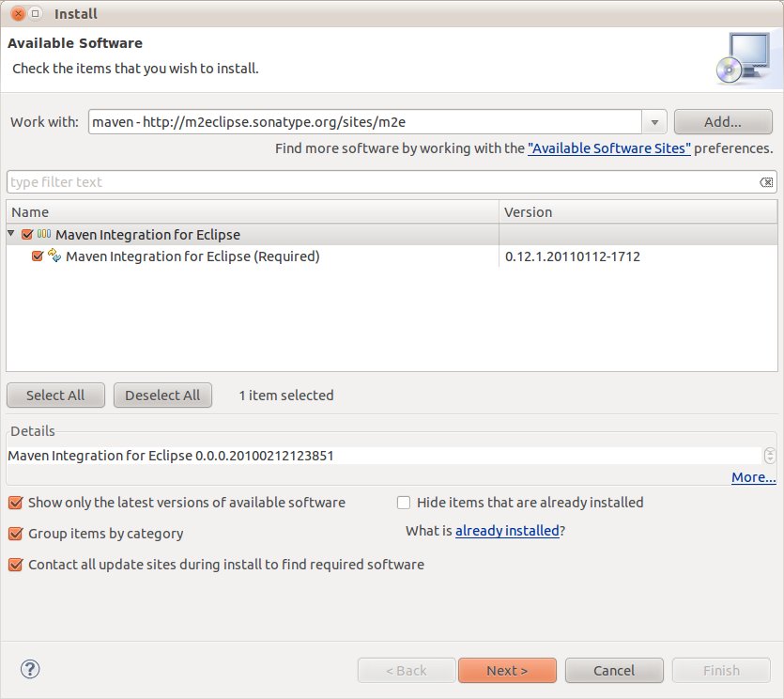Disable Group items by category
784x699 pixels.
point(16,534)
